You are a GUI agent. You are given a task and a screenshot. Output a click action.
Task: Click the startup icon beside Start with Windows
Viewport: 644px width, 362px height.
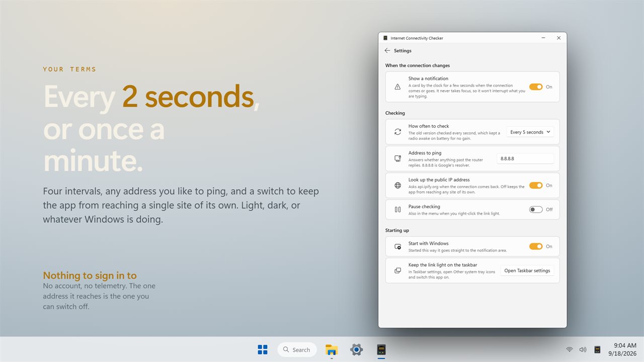click(397, 246)
